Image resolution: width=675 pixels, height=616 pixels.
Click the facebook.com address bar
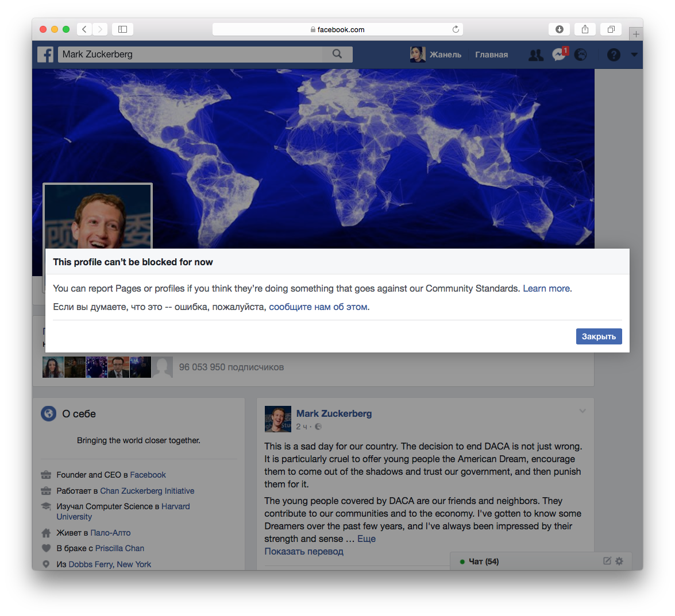point(338,29)
